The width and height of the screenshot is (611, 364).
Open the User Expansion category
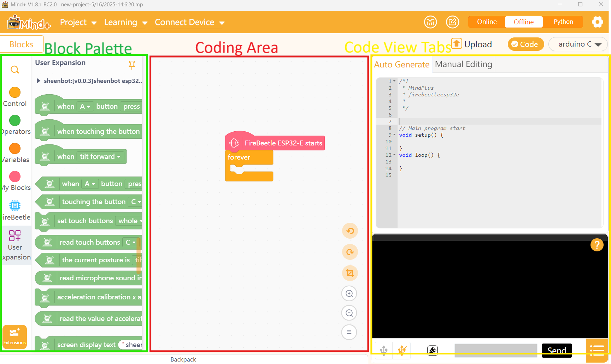point(15,245)
